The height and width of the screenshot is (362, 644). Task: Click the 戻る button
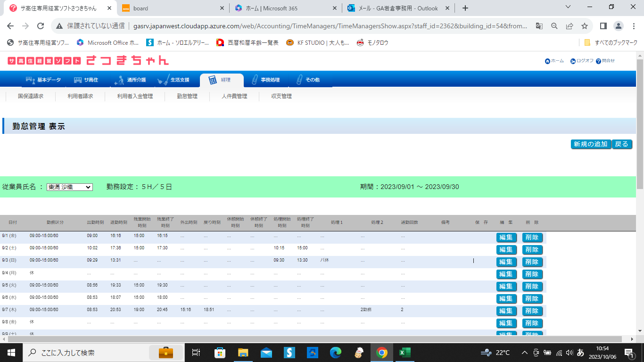[621, 144]
